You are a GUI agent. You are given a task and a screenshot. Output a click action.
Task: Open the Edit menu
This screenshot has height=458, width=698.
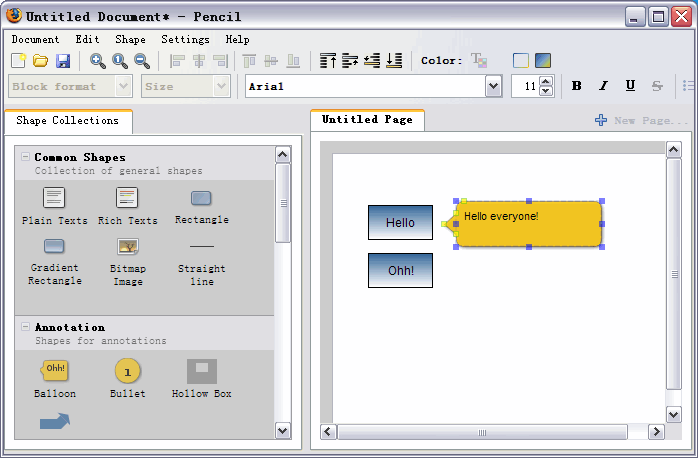[x=87, y=40]
